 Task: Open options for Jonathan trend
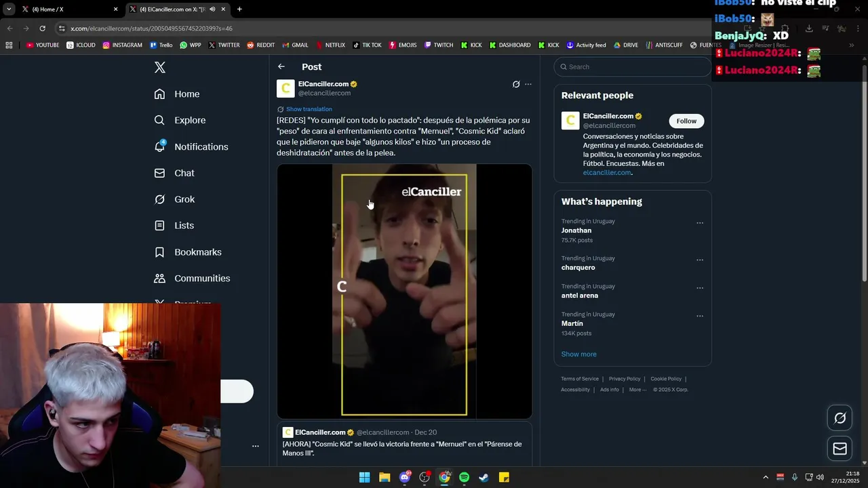point(700,223)
